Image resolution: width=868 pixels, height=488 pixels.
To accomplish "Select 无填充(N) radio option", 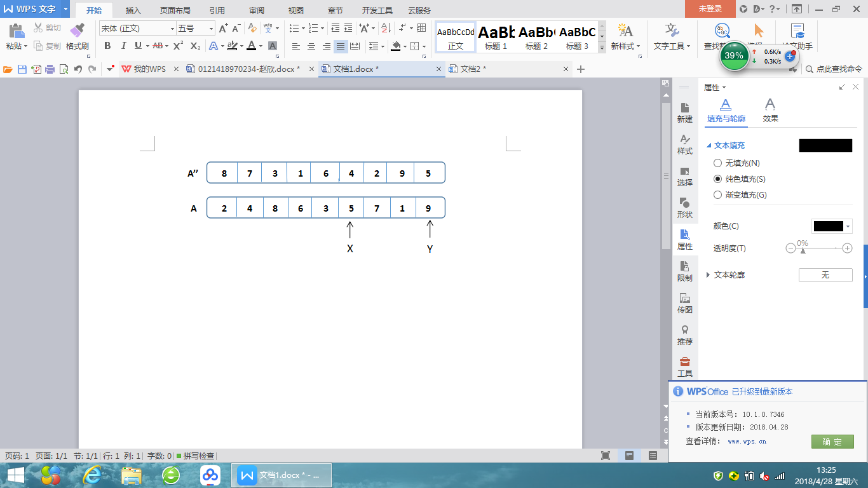I will coord(718,163).
